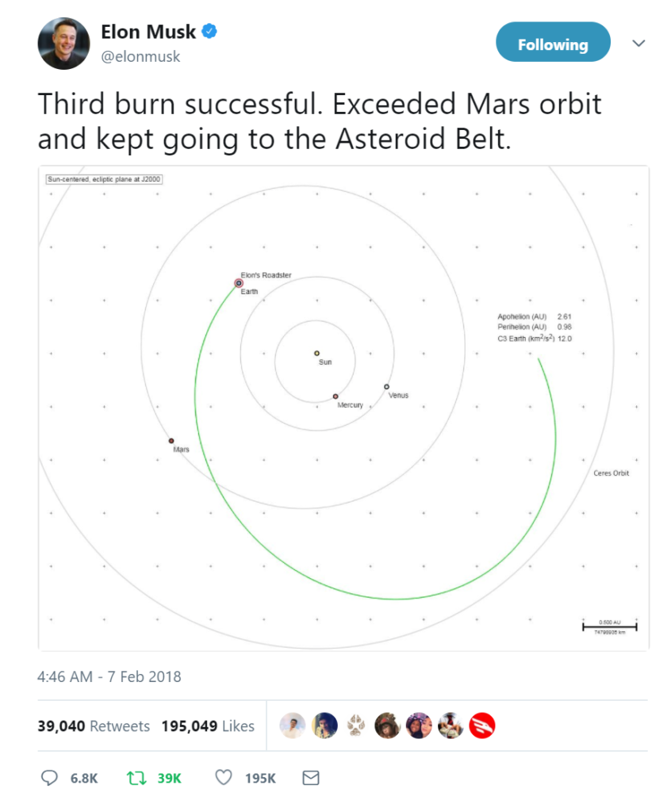
Task: Click the paw print liker avatar
Action: 356,726
